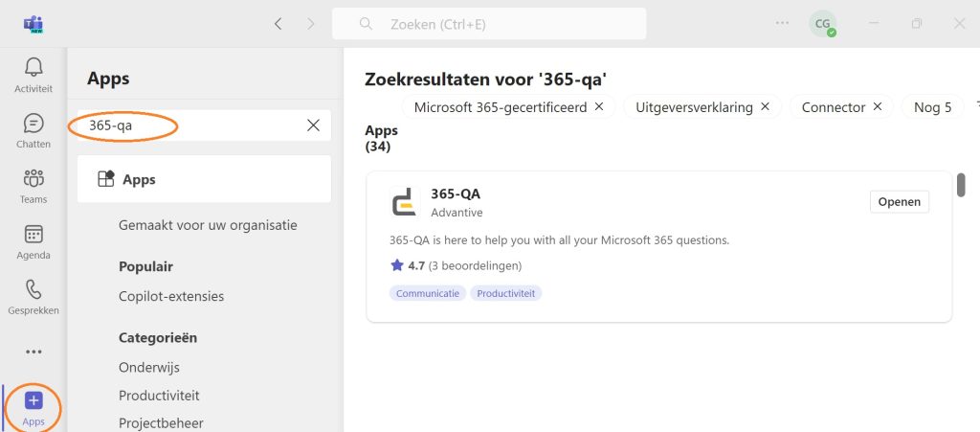This screenshot has height=432, width=980.
Task: Remove the Connector filter chip
Action: 877,107
